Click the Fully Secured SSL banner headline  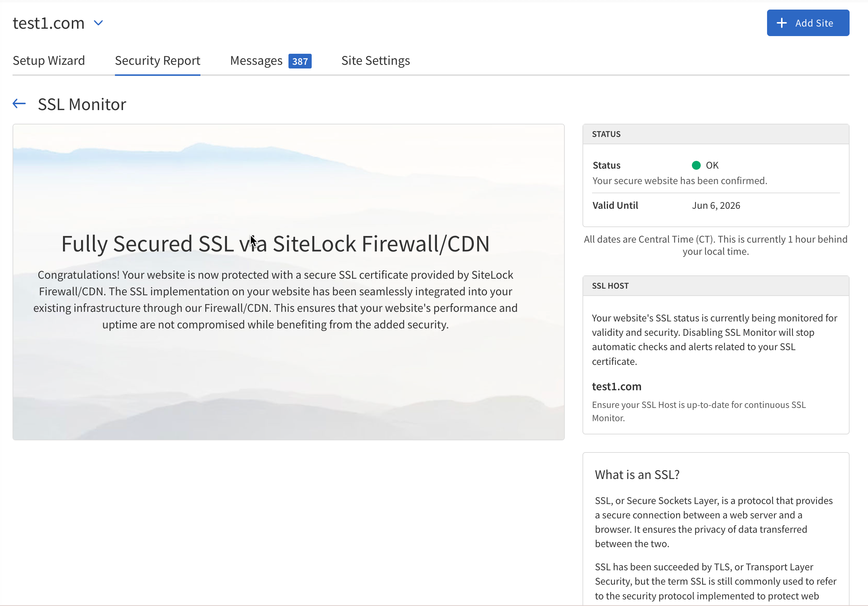point(275,244)
